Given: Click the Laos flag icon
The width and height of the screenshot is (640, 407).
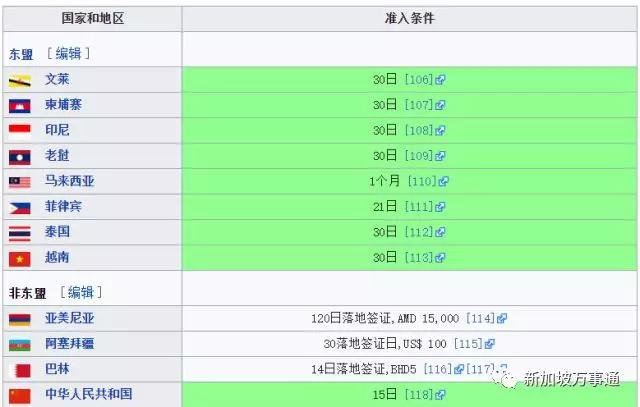Looking at the screenshot, I should click(20, 157).
